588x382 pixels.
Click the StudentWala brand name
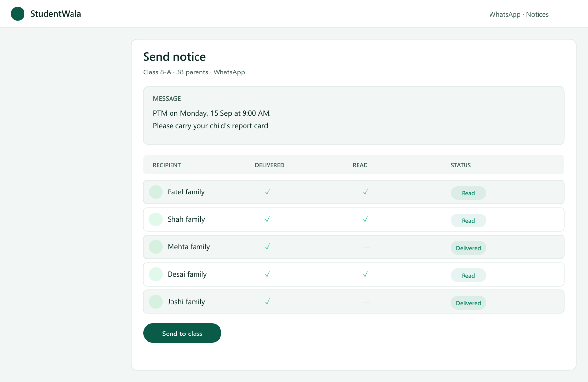tap(56, 14)
